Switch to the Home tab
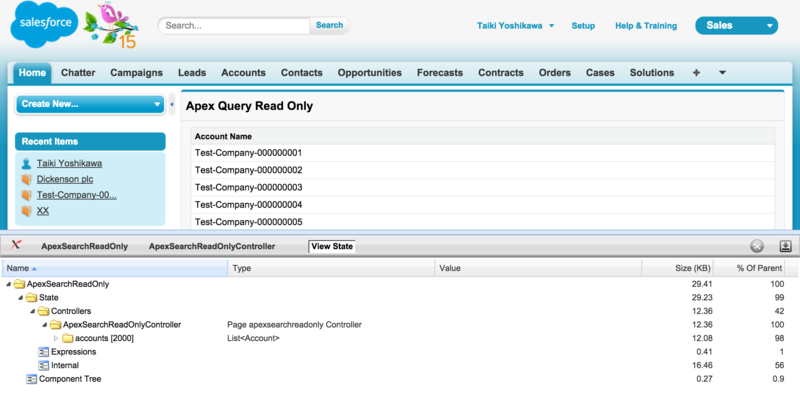800x399 pixels. point(32,73)
